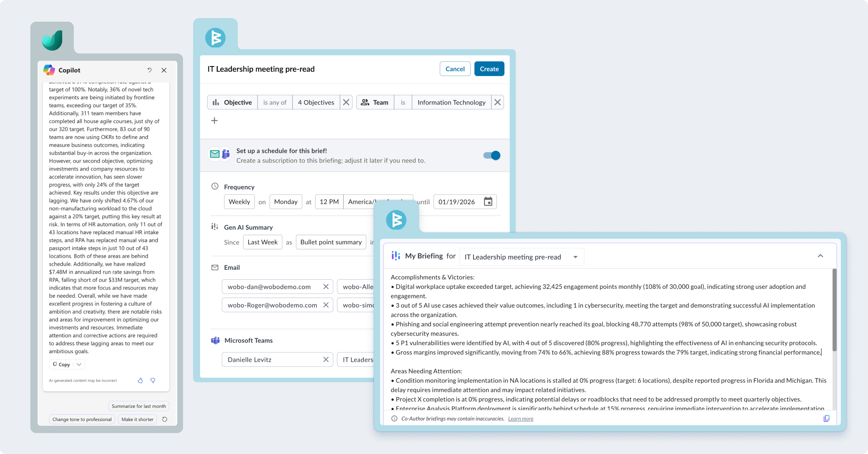Remove Danielle Levitz from Teams recipients
868x454 pixels.
[x=326, y=360]
